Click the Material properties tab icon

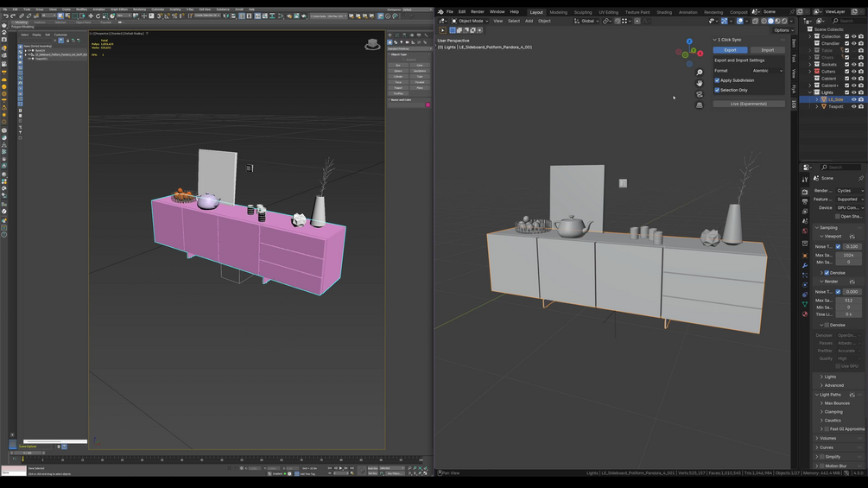click(x=805, y=314)
